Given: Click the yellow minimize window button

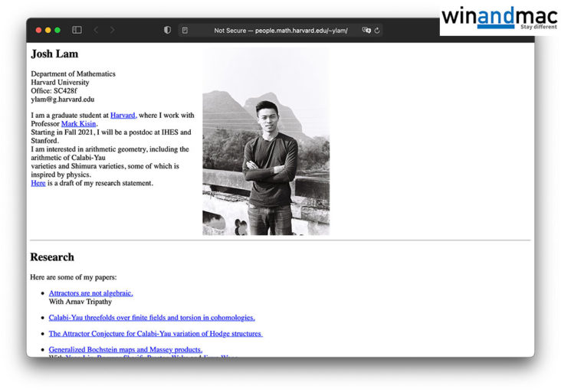Looking at the screenshot, I should pyautogui.click(x=48, y=30).
